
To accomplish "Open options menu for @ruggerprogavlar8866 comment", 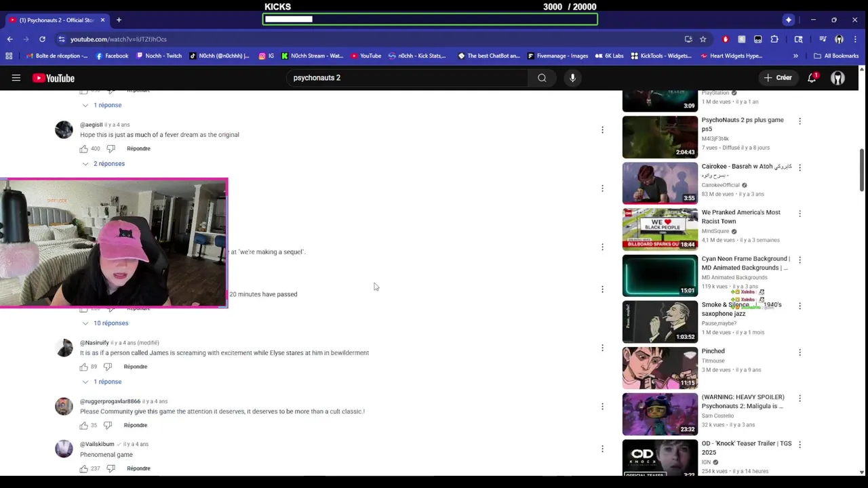I will [x=602, y=406].
